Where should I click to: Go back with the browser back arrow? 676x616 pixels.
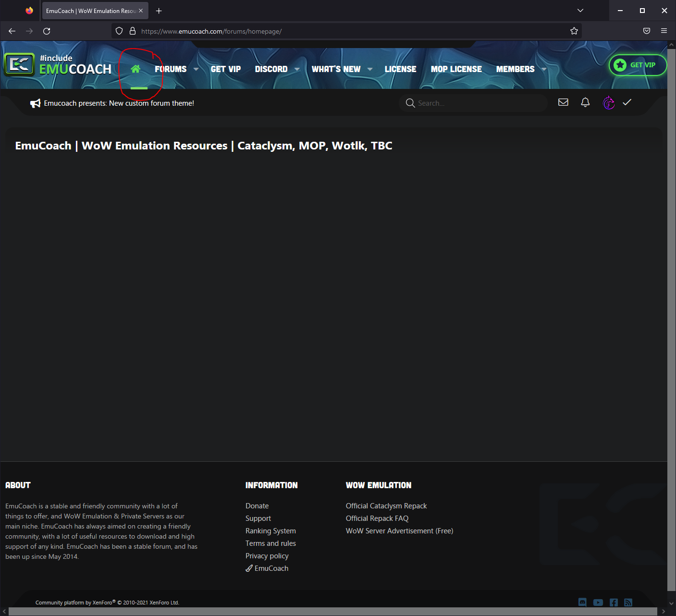point(12,31)
